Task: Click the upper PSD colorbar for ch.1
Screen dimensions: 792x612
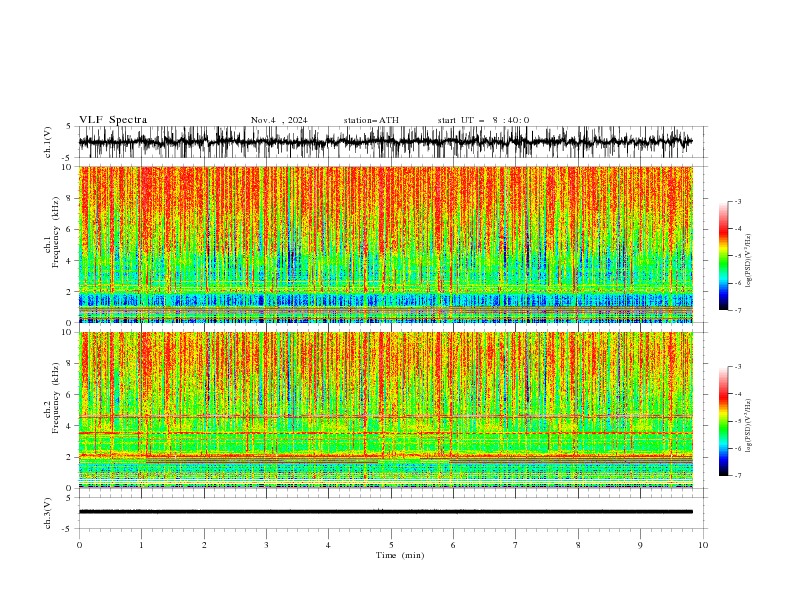Action: [x=723, y=256]
